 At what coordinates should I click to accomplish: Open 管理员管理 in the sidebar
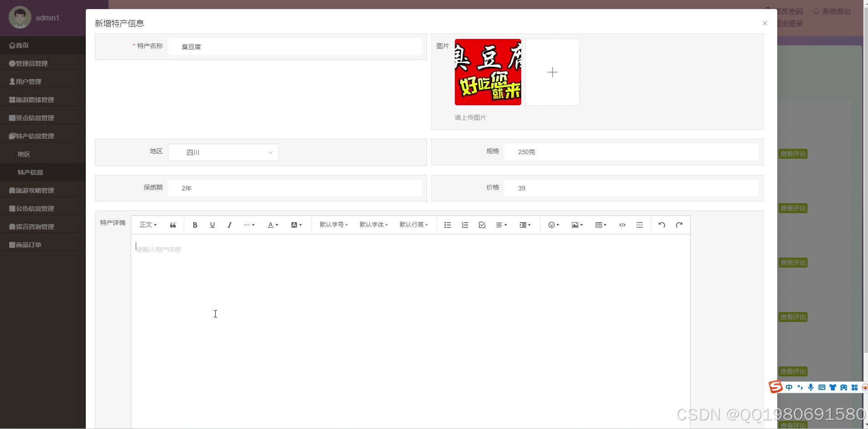click(x=43, y=63)
